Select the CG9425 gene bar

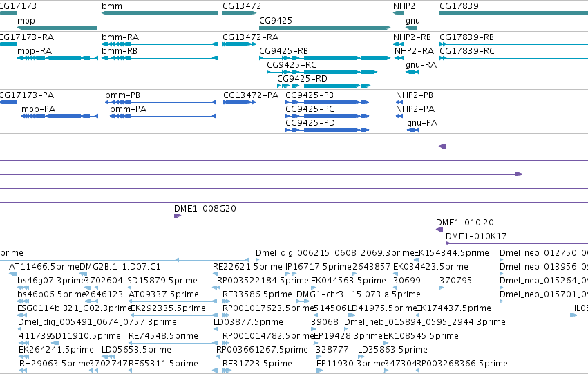pyautogui.click(x=325, y=28)
